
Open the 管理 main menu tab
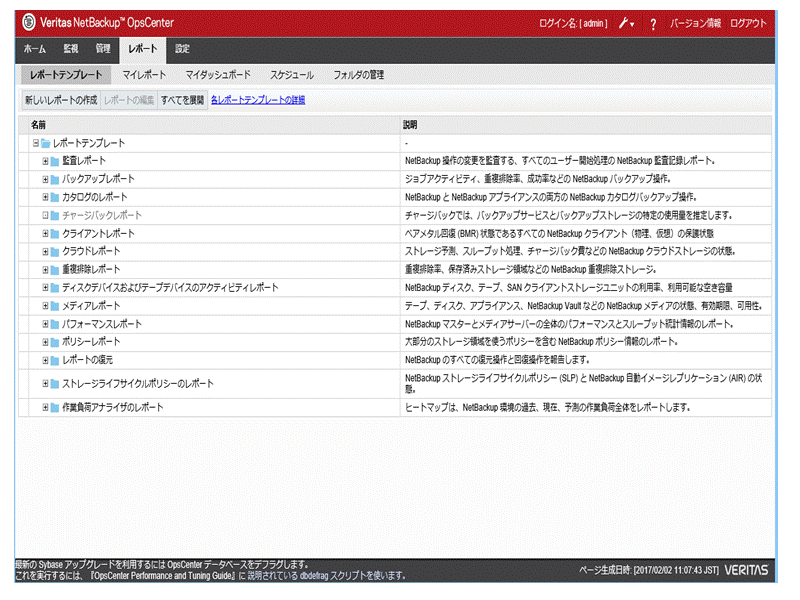pyautogui.click(x=103, y=49)
